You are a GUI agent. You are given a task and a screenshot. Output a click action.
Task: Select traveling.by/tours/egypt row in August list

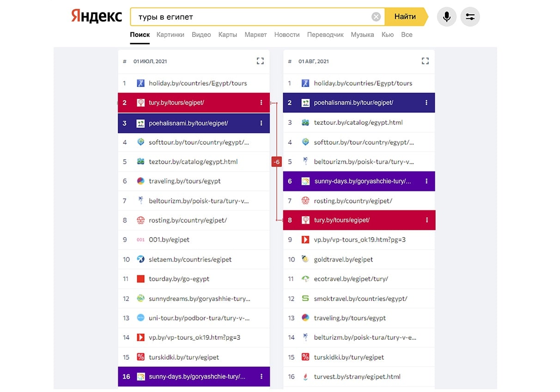coord(359,318)
